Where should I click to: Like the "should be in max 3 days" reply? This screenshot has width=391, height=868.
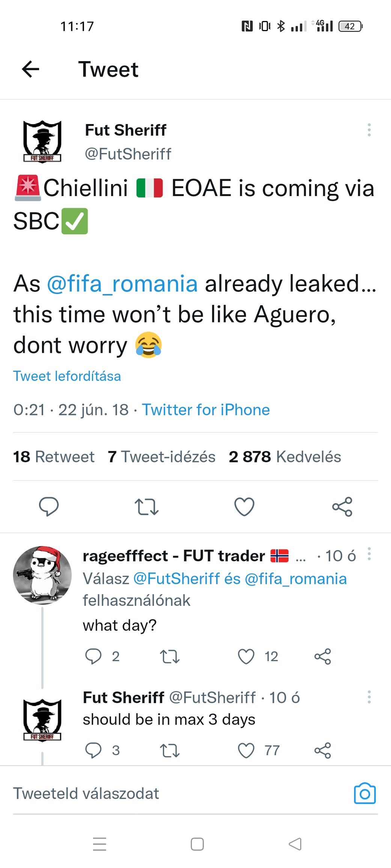[x=246, y=750]
